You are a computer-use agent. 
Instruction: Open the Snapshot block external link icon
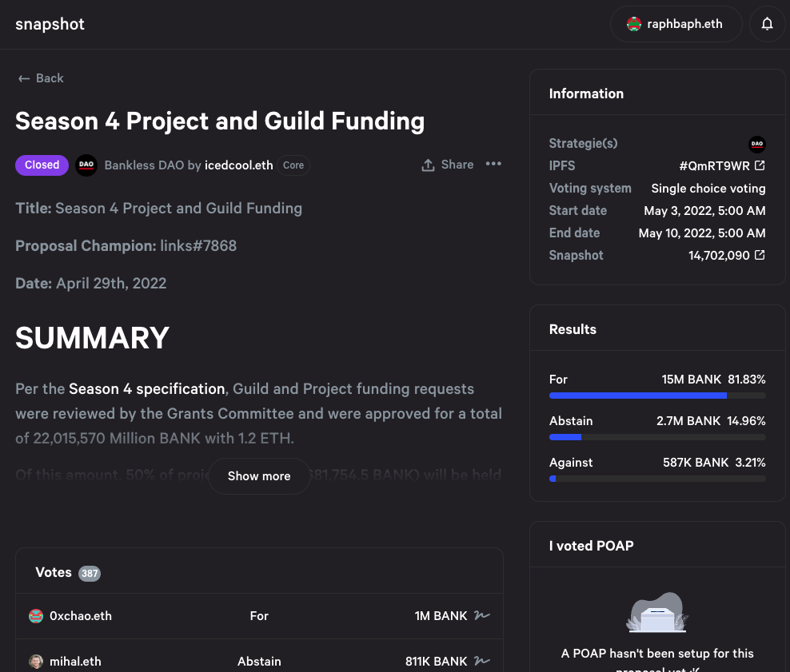(x=760, y=255)
